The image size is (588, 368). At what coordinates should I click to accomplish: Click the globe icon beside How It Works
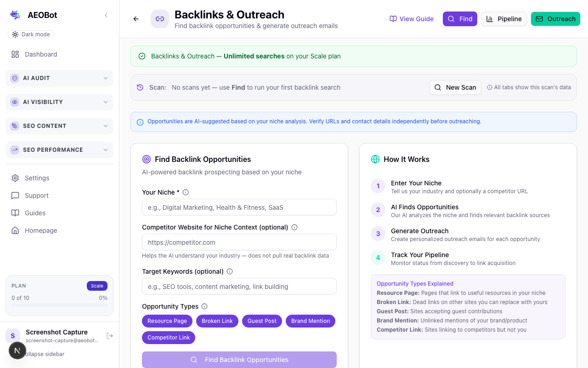pos(375,159)
